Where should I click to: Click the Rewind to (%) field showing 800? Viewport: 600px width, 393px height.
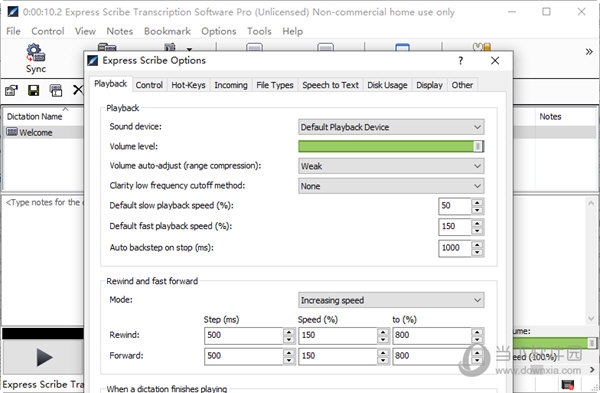click(x=432, y=335)
